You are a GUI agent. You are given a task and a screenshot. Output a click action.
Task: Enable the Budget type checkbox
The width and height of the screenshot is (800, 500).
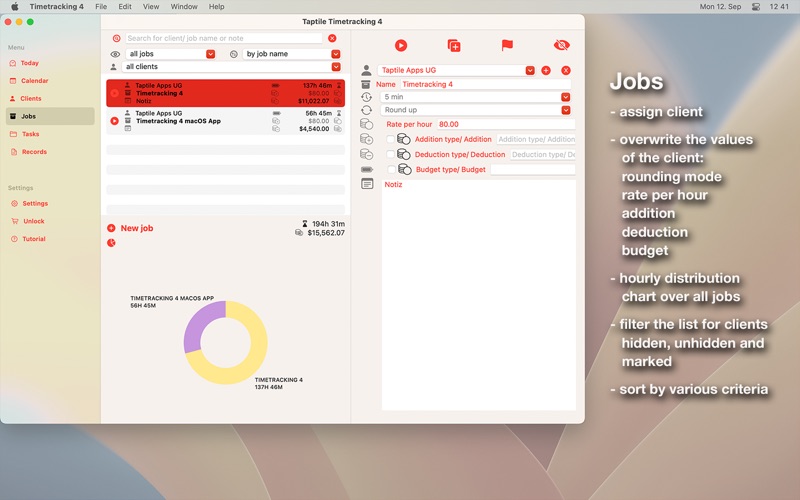click(391, 169)
